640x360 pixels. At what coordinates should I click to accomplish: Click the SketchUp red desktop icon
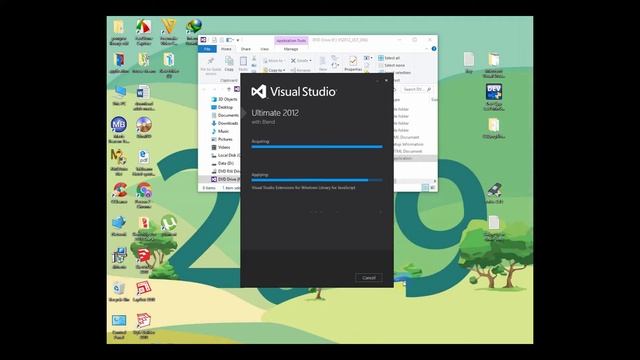tap(143, 261)
